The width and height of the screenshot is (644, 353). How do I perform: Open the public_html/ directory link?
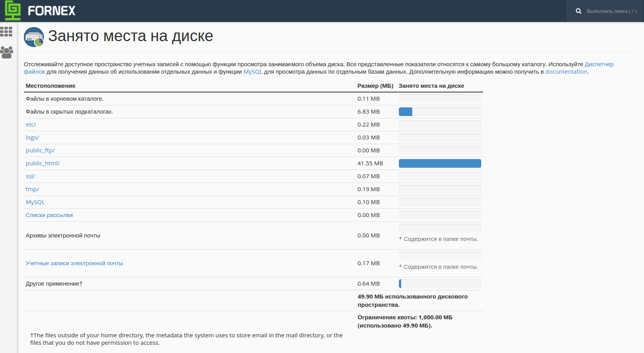click(x=43, y=163)
